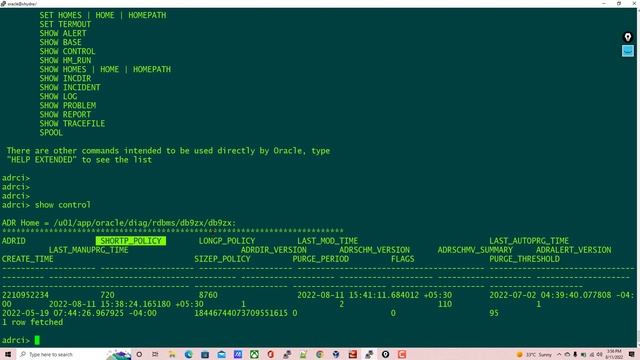
Task: Click the cloud icon in system tray
Action: [567, 354]
